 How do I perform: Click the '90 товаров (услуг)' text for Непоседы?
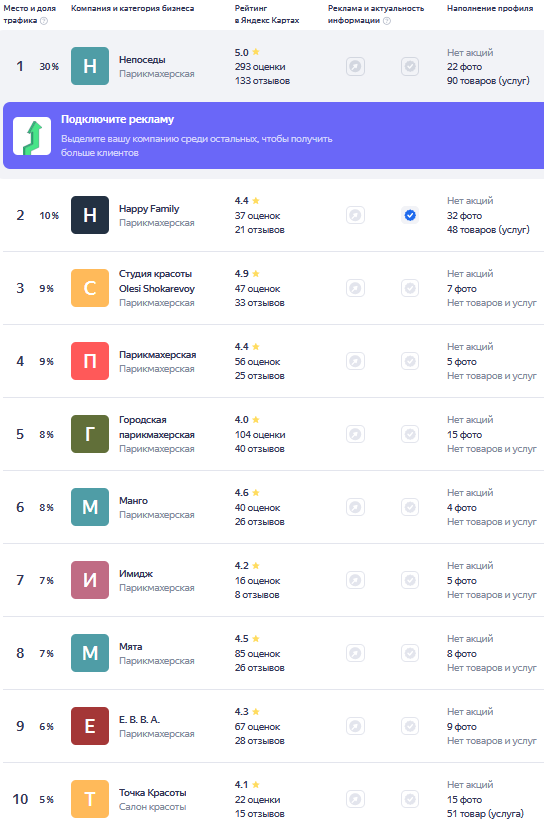tap(488, 81)
